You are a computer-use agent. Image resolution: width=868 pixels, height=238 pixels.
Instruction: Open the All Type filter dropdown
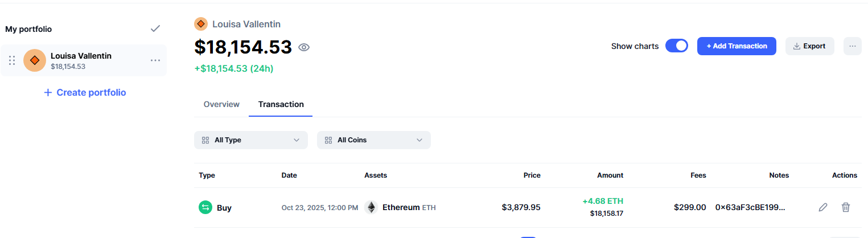tap(251, 140)
